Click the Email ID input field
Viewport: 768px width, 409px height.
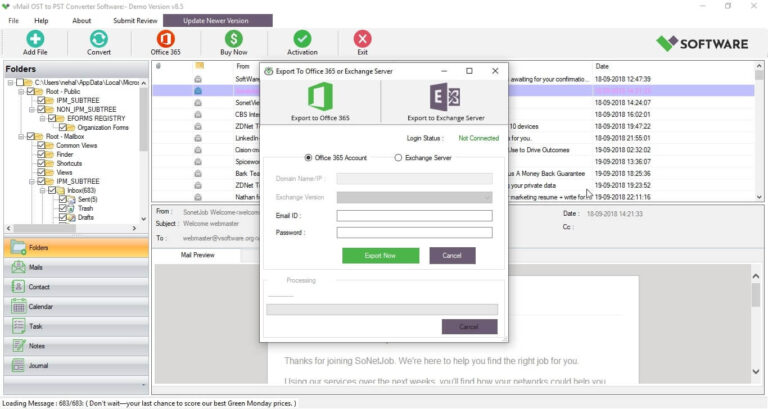point(414,215)
